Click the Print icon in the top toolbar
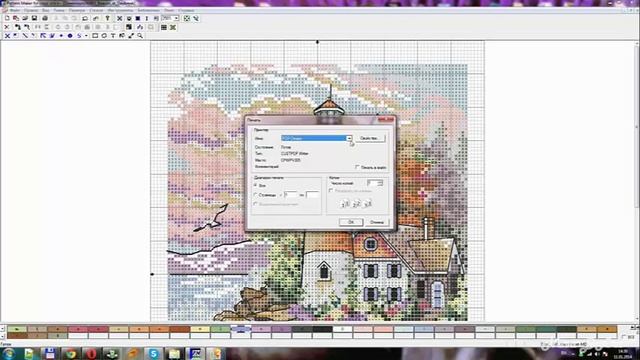640x360 pixels. pyautogui.click(x=45, y=18)
